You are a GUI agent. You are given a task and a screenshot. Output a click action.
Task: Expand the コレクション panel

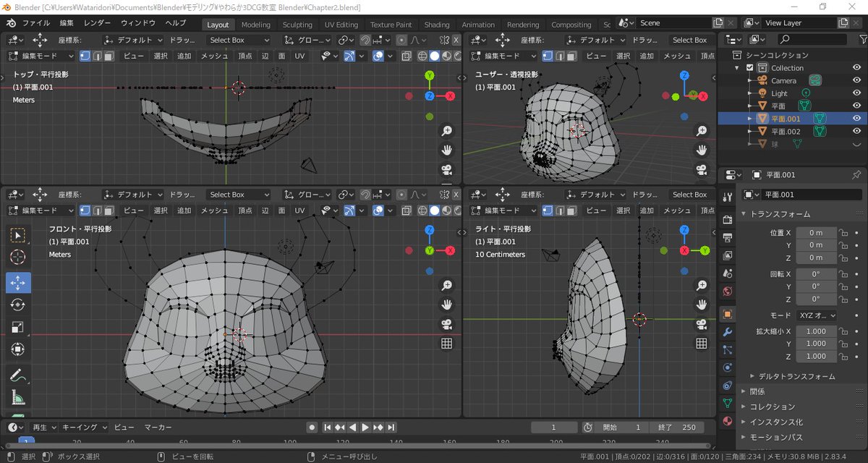[x=772, y=407]
